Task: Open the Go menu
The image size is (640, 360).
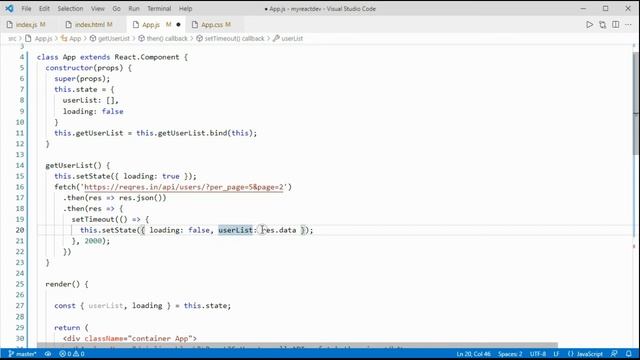Action: pos(116,9)
